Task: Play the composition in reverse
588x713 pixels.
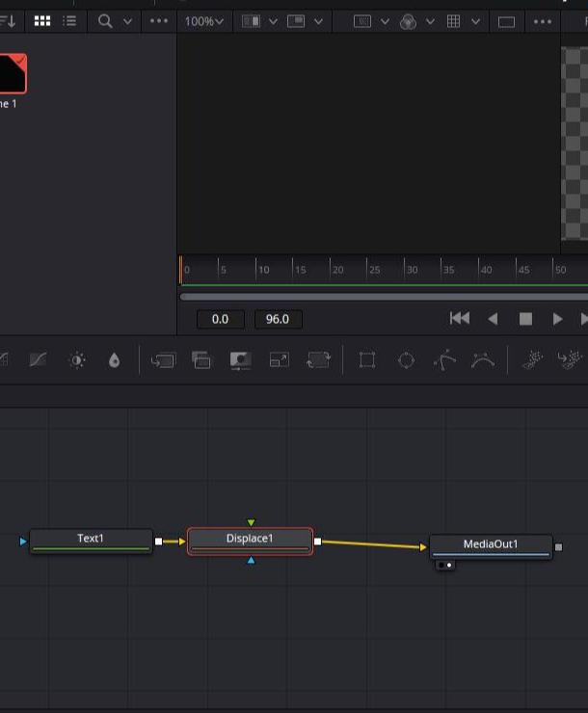Action: 493,319
